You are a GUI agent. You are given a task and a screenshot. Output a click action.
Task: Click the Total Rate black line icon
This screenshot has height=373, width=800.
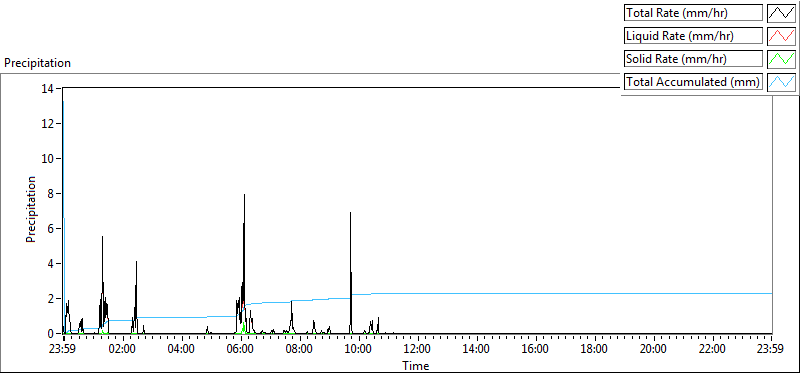click(x=781, y=12)
